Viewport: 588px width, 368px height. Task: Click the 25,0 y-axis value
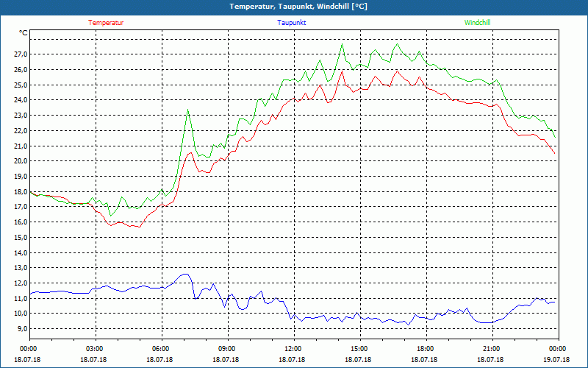coord(21,85)
